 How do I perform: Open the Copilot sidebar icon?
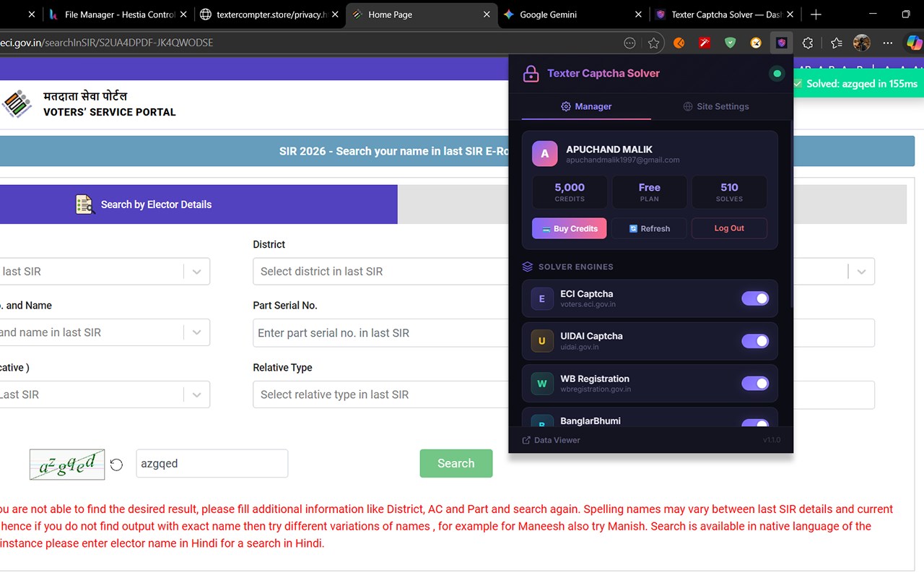click(x=914, y=43)
